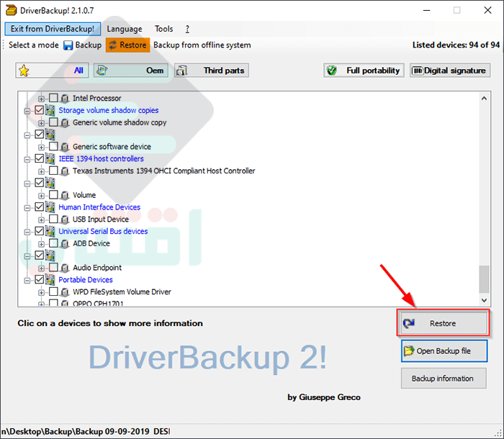Click the Portable Devices category icon

click(x=50, y=280)
